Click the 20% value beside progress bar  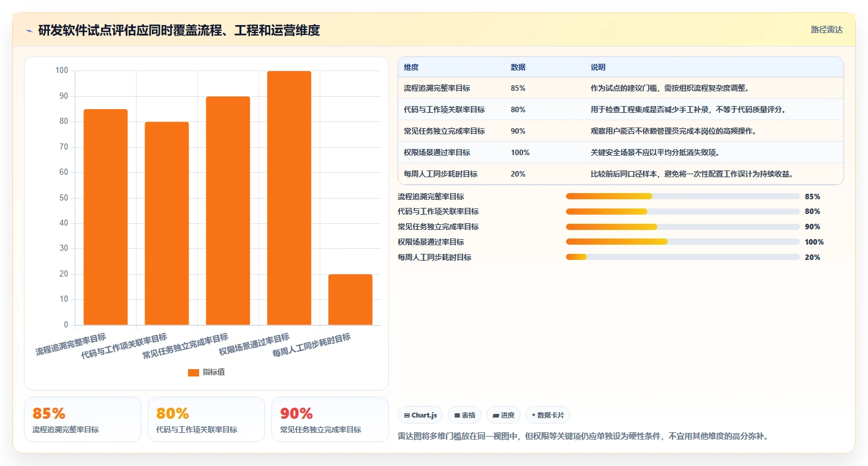pyautogui.click(x=812, y=258)
